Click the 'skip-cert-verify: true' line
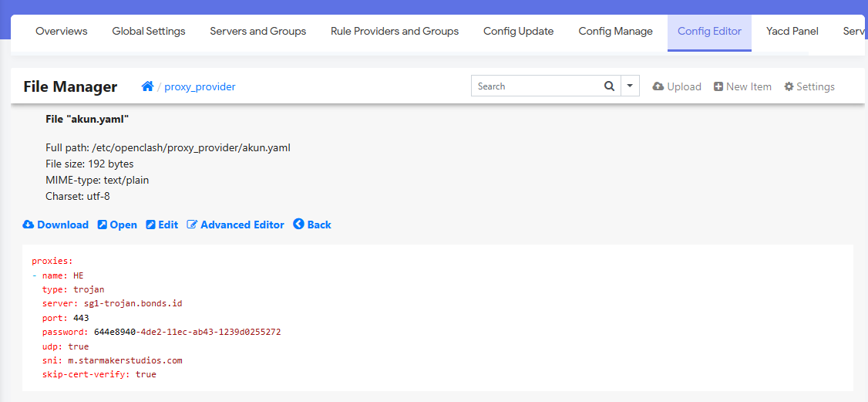The height and width of the screenshot is (402, 868). click(x=99, y=375)
